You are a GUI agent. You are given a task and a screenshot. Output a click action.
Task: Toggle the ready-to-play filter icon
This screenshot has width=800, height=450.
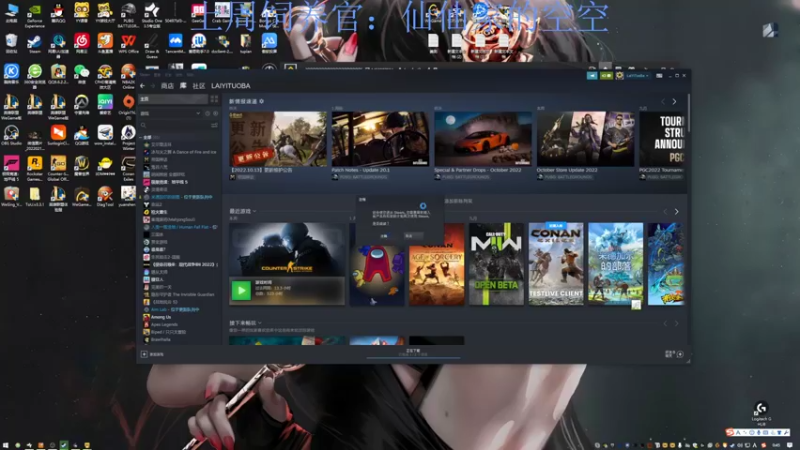pyautogui.click(x=215, y=113)
